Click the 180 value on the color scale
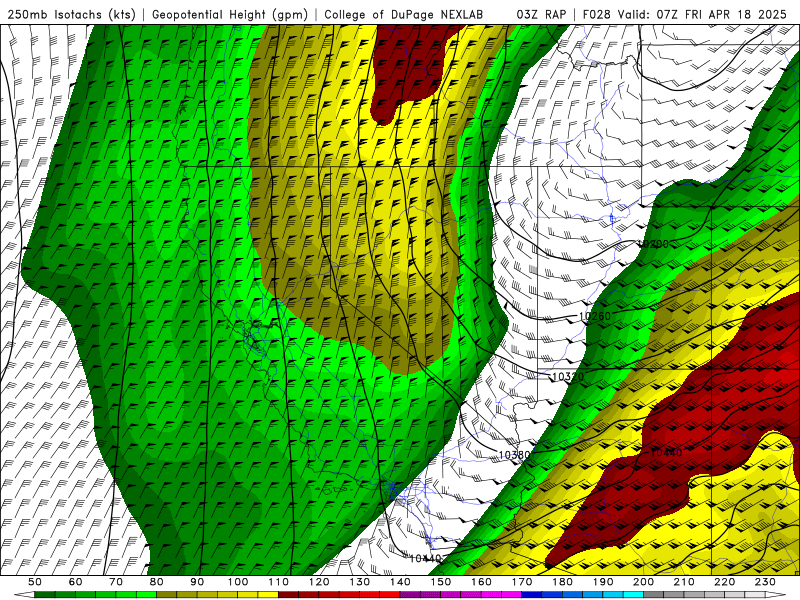800x600 pixels. point(563,582)
